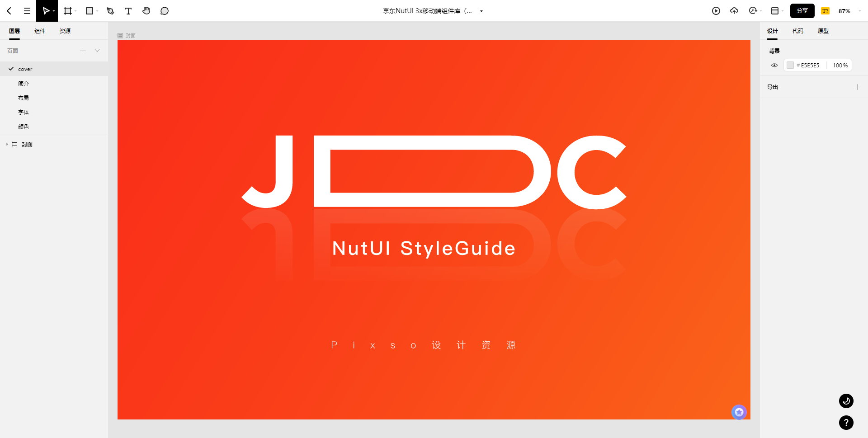Open shape tools dropdown arrow

pyautogui.click(x=97, y=11)
